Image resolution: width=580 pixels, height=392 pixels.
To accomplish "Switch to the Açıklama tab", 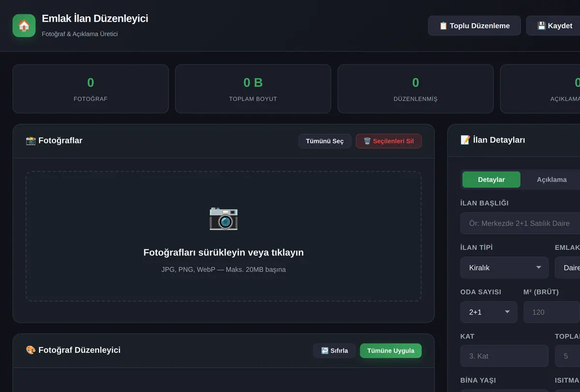I will [x=551, y=179].
